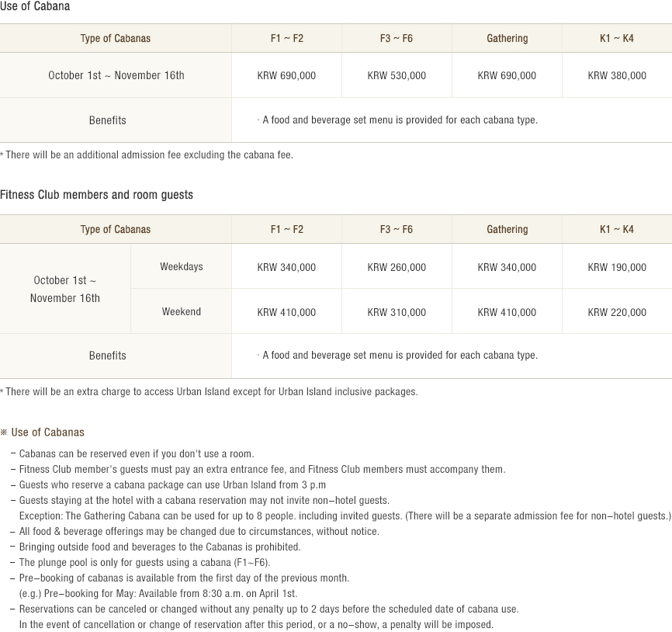Click K1 ~ K4 header in second table
Screen dimensions: 672x632
[x=617, y=229]
